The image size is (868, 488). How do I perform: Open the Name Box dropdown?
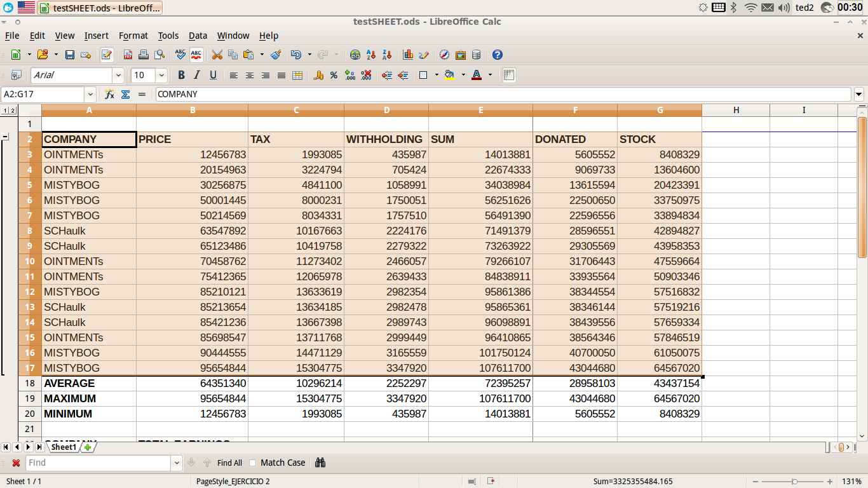(x=90, y=95)
